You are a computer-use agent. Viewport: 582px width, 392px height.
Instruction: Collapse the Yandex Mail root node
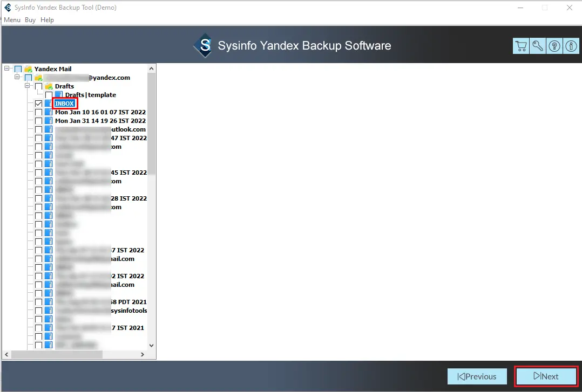click(7, 69)
